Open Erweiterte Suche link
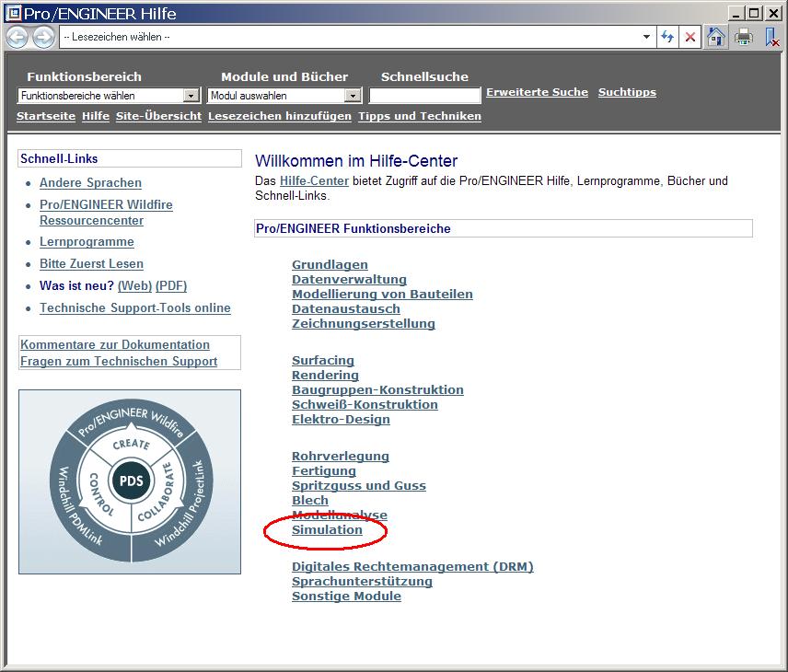The image size is (788, 672). 537,92
